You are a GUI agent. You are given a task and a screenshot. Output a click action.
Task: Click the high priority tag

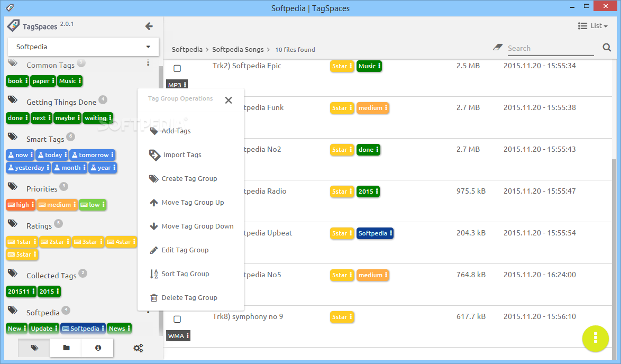[21, 205]
